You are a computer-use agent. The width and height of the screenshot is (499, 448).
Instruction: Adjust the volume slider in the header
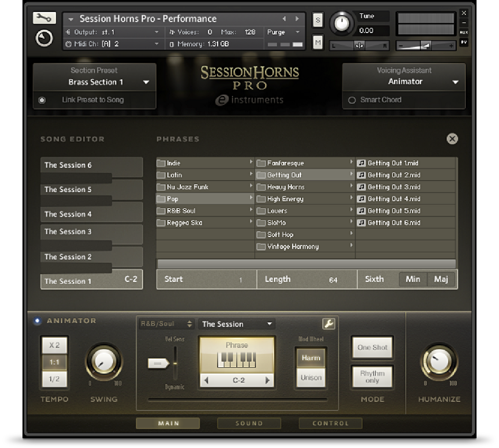click(x=426, y=46)
